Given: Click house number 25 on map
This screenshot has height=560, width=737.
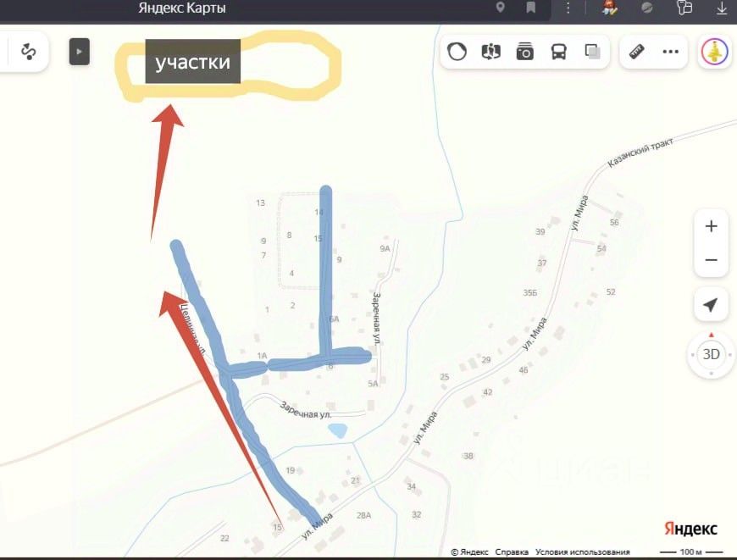Looking at the screenshot, I should pyautogui.click(x=444, y=377).
